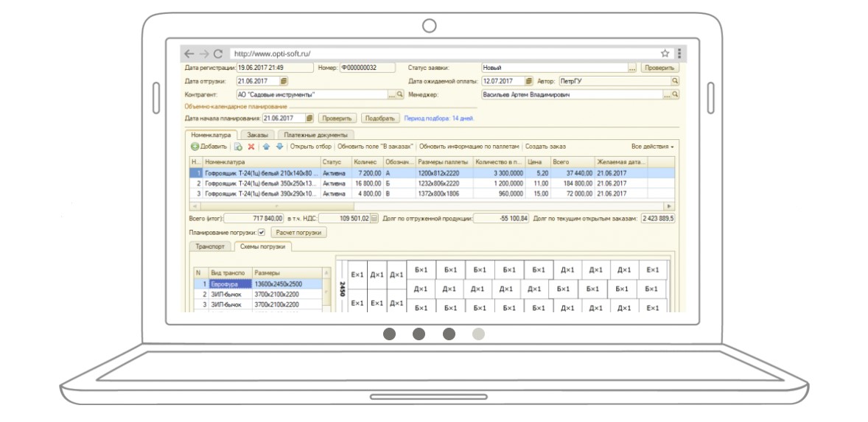
Task: Toggle the Планирование погрузки checkbox
Action: point(262,233)
